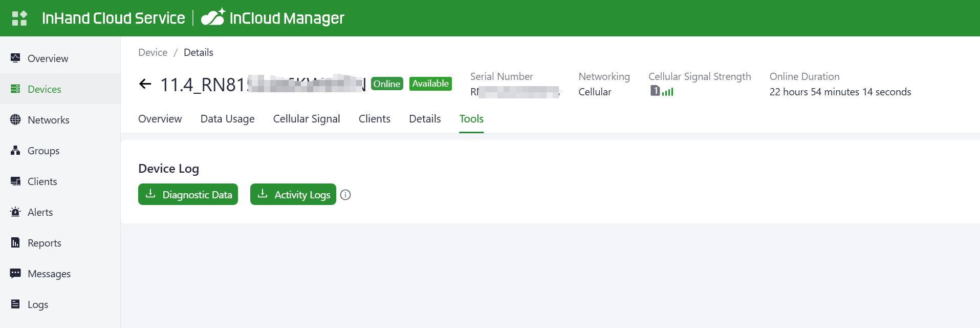Click the info icon next to Activity Logs
Image resolution: width=980 pixels, height=328 pixels.
(345, 195)
